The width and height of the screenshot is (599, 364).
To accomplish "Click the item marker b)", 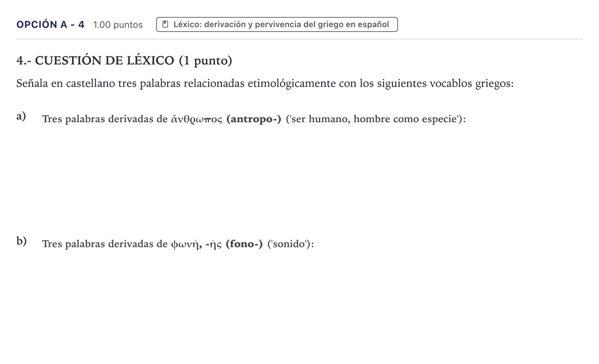I will 21,241.
